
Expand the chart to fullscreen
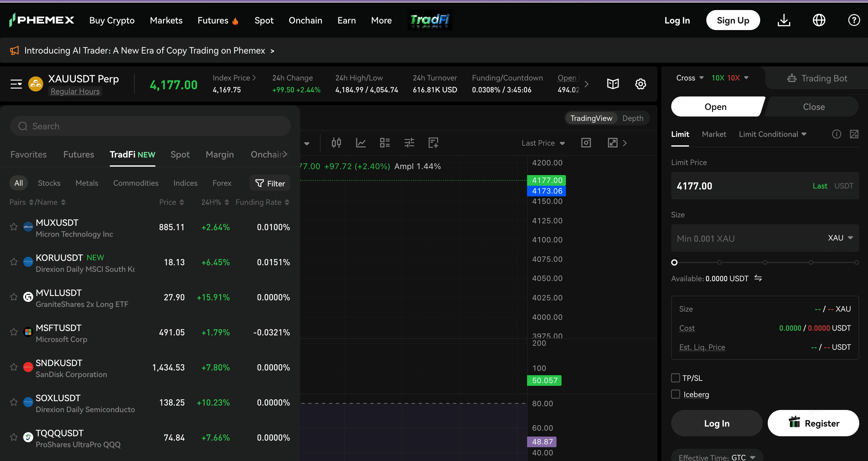[613, 143]
